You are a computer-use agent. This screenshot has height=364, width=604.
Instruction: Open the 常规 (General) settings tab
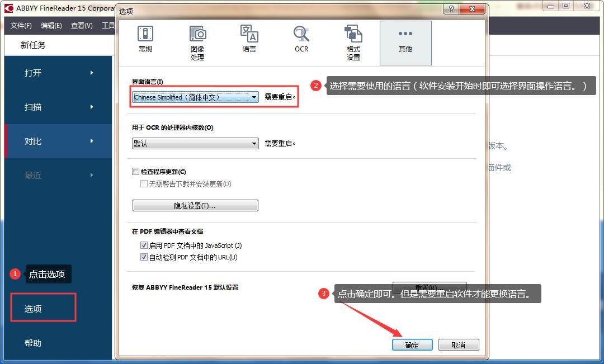(x=145, y=39)
